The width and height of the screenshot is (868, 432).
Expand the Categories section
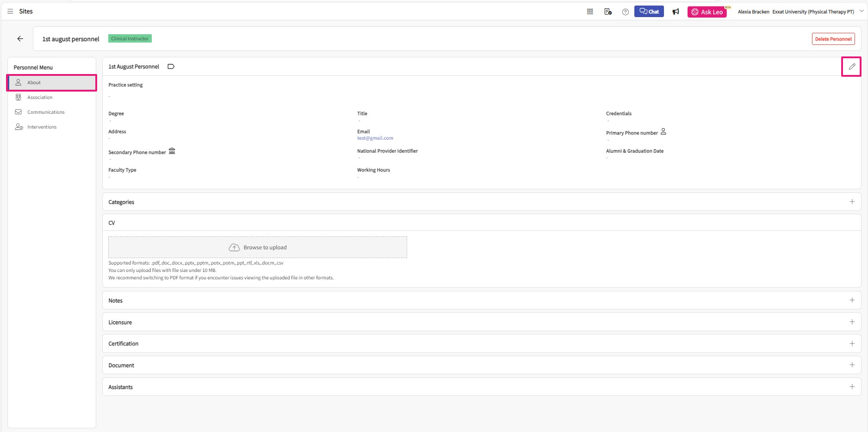coord(852,202)
